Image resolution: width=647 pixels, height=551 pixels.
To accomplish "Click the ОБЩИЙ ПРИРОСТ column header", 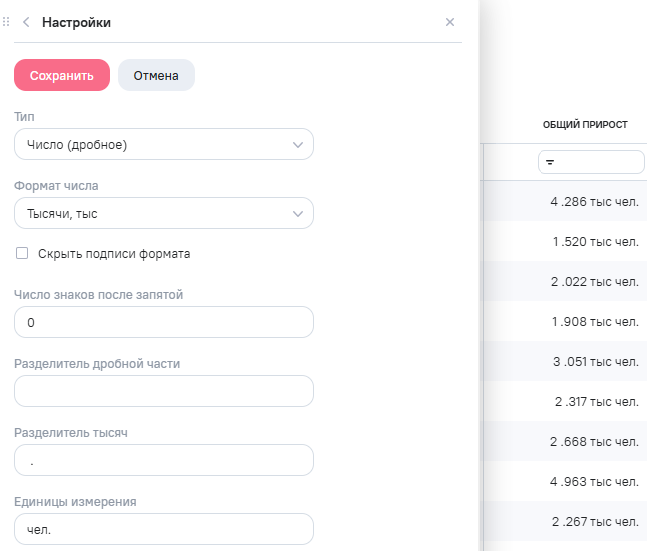I will coord(584,124).
